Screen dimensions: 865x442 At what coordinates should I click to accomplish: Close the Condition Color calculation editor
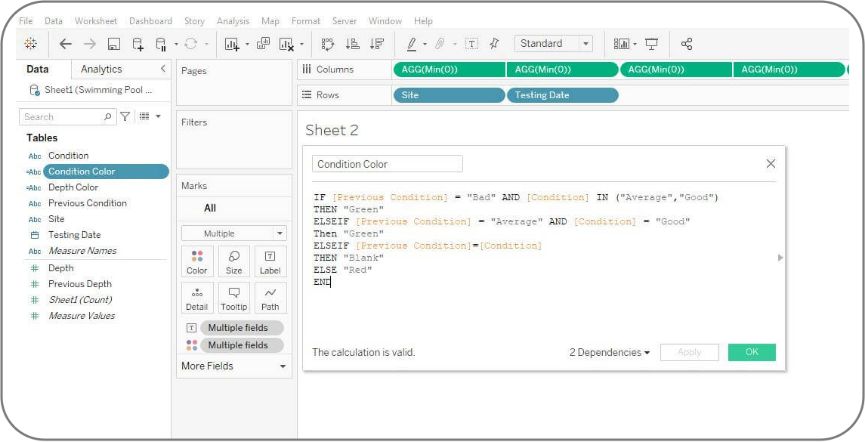pyautogui.click(x=771, y=163)
